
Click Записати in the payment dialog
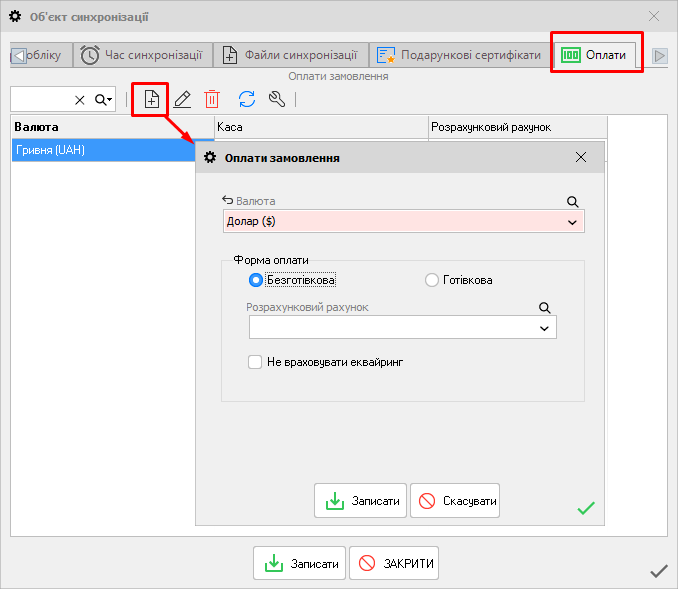click(361, 501)
